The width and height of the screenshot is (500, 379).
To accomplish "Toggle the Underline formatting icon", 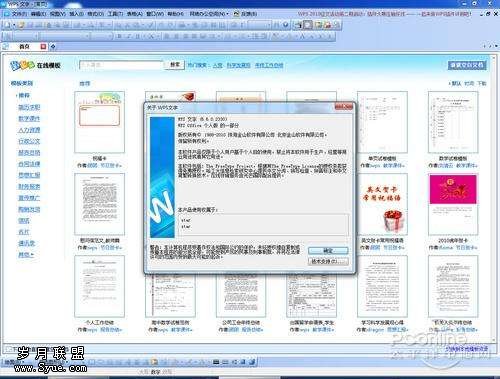I will coord(137,36).
